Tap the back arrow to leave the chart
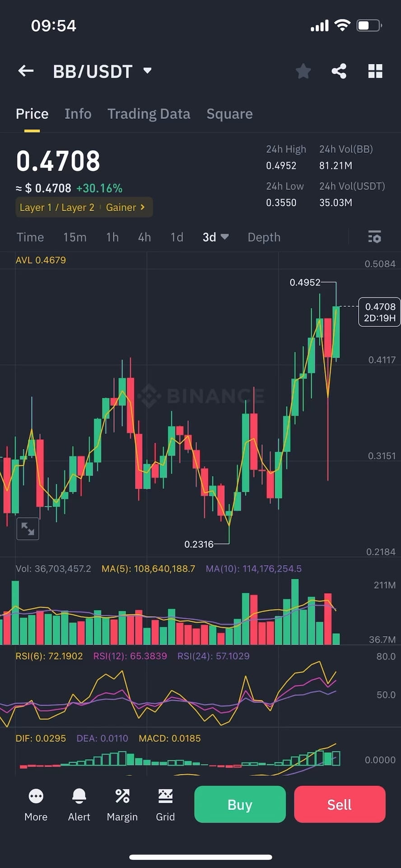This screenshot has height=868, width=401. coord(26,71)
